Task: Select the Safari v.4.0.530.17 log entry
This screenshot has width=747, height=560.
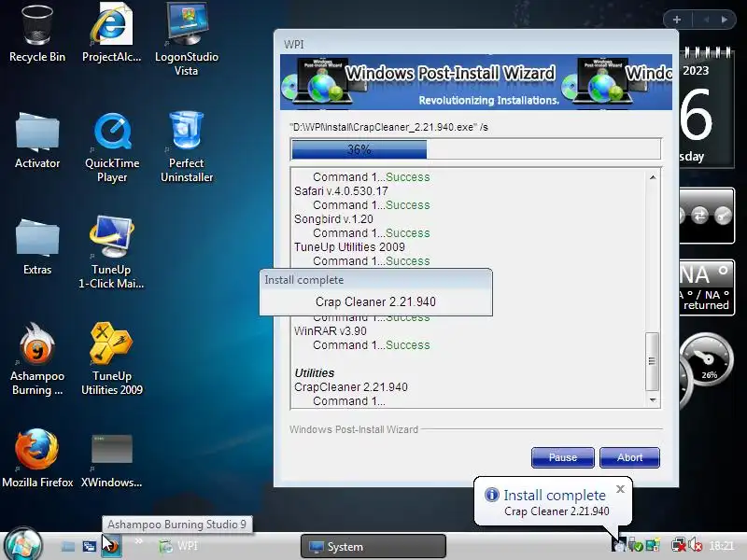Action: click(341, 191)
